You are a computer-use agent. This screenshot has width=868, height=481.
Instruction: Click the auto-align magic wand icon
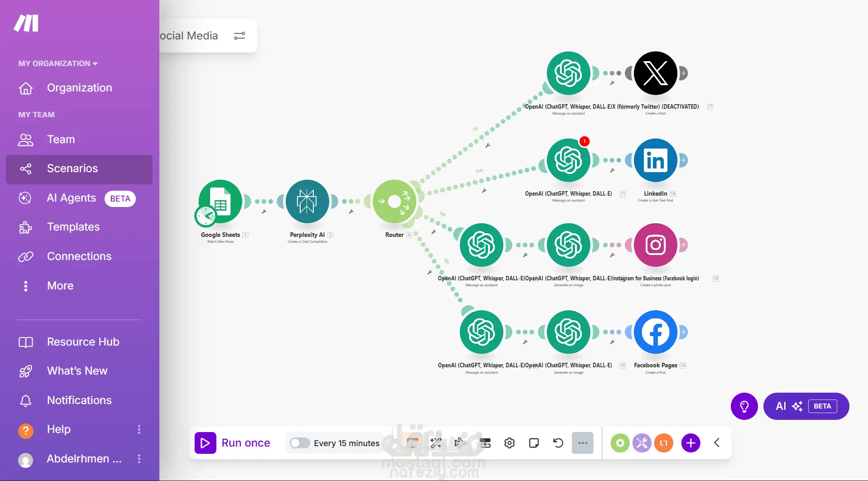click(x=436, y=443)
